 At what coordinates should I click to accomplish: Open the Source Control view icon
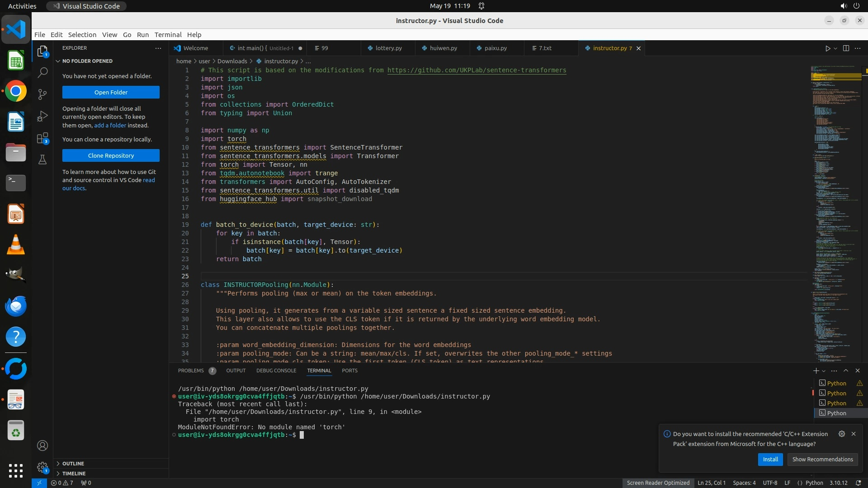tap(42, 94)
